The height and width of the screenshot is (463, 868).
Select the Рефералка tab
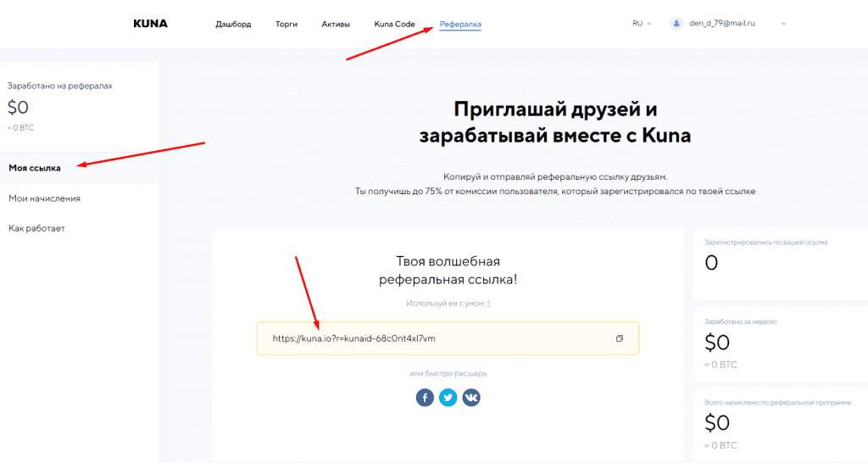(x=460, y=25)
